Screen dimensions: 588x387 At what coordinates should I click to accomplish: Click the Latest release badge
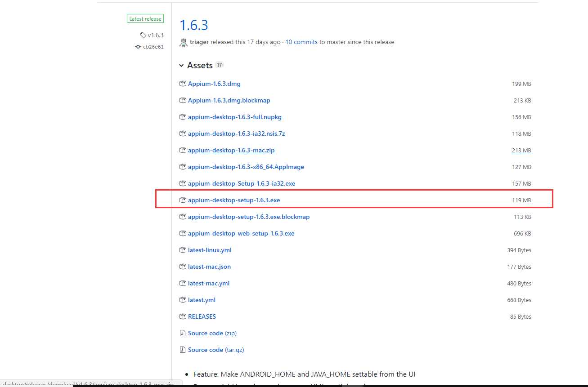coord(145,19)
